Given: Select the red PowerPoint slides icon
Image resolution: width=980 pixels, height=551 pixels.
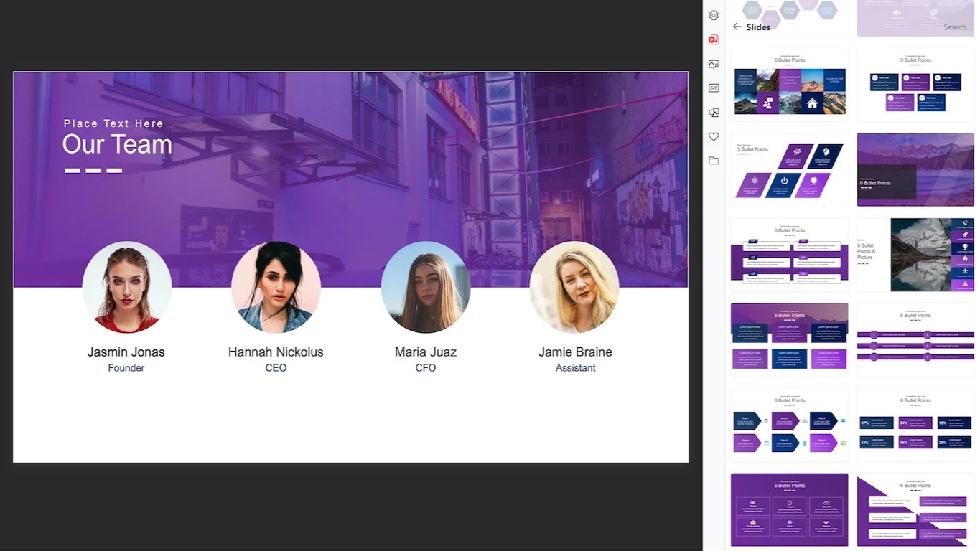Looking at the screenshot, I should point(713,39).
